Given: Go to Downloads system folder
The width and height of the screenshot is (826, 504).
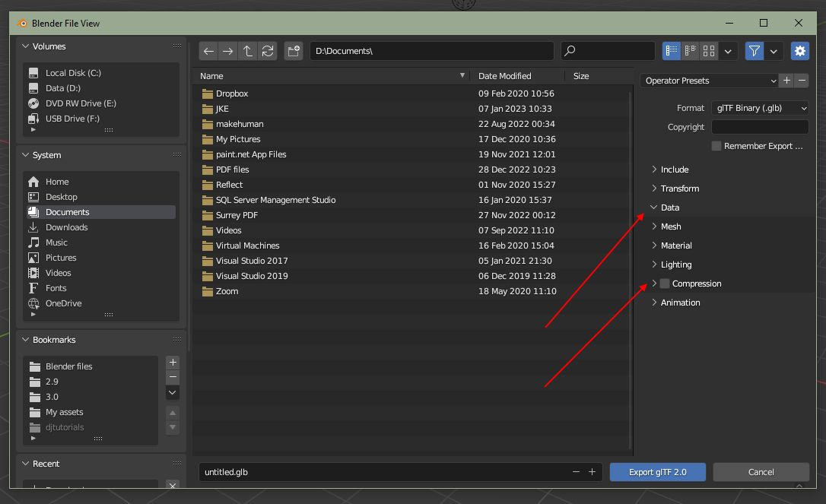Looking at the screenshot, I should pos(100,227).
